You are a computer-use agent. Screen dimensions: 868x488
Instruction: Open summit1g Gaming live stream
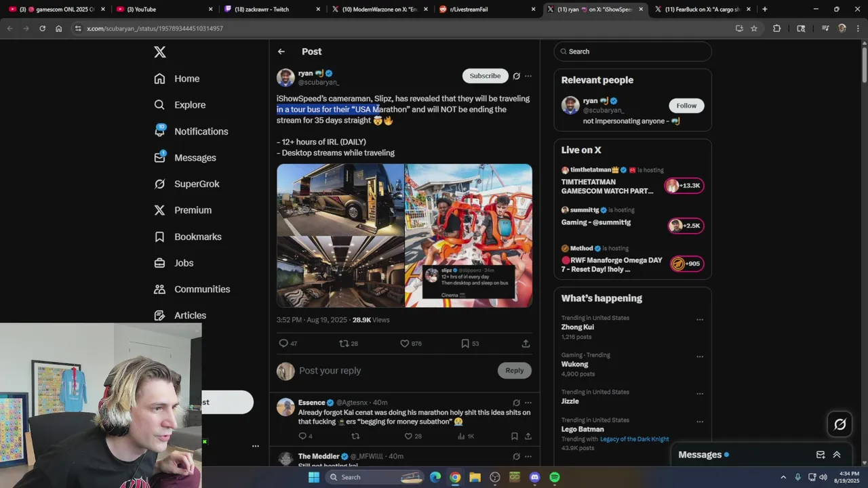point(633,220)
